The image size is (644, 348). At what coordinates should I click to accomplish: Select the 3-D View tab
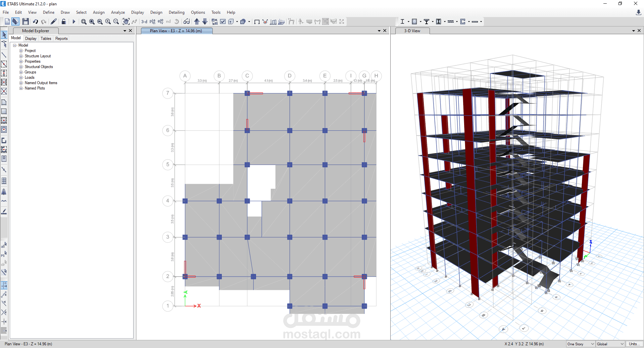(x=412, y=31)
